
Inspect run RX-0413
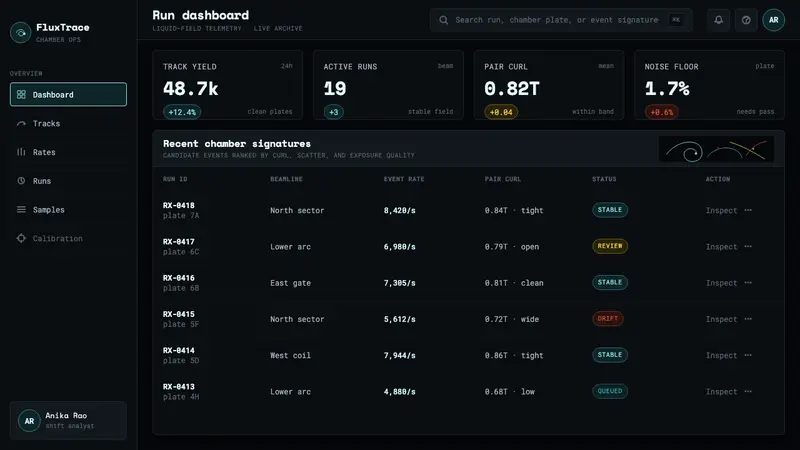[721, 391]
